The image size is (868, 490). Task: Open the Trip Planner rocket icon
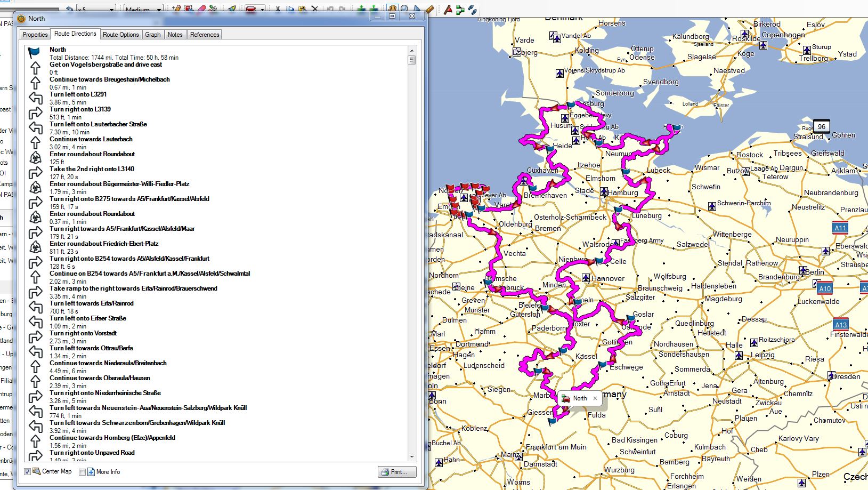point(232,9)
